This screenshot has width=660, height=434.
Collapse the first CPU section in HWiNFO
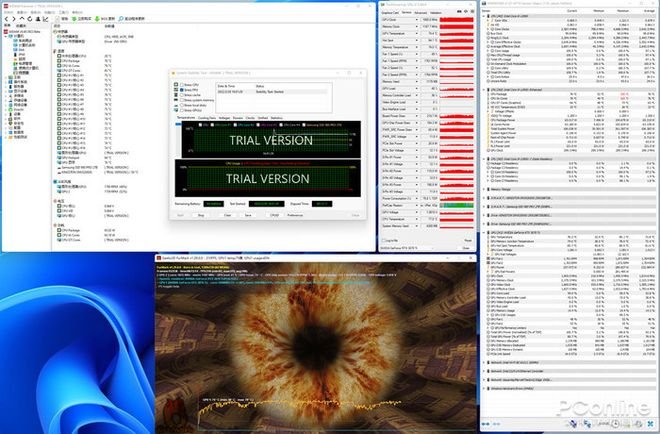[x=485, y=16]
